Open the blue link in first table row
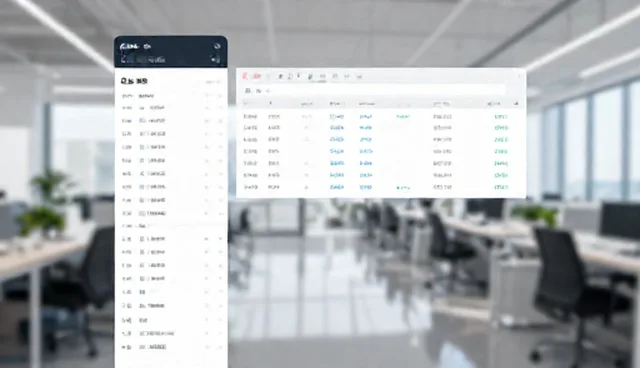The image size is (640, 368). pos(337,117)
